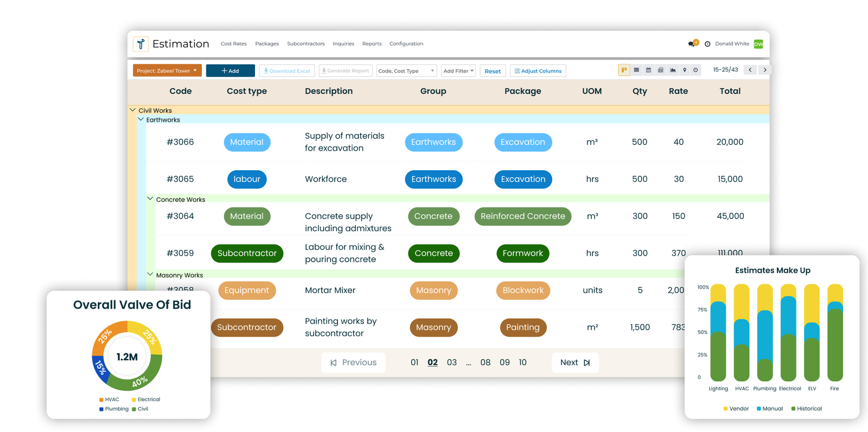
Task: Switch to the list view icon
Action: tap(636, 70)
